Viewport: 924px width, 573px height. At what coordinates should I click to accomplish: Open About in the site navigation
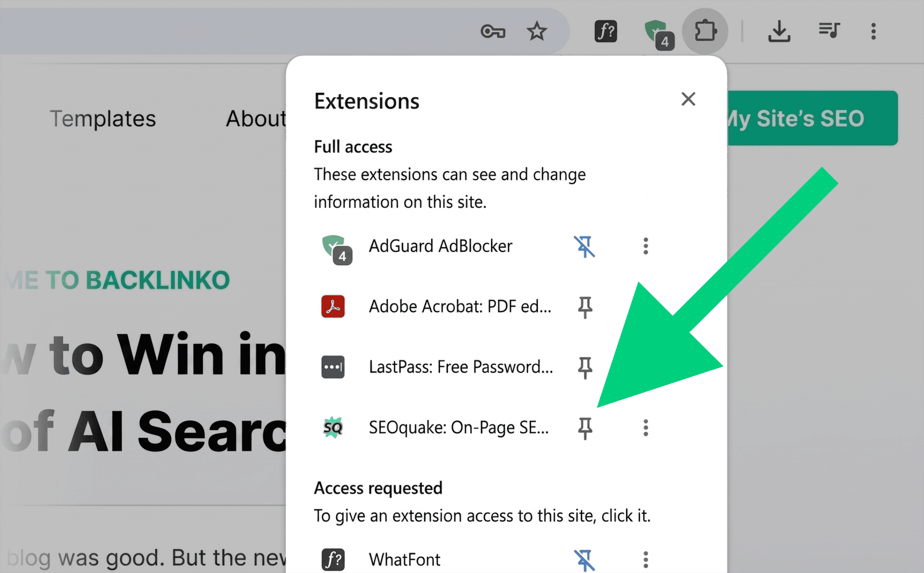tap(256, 119)
